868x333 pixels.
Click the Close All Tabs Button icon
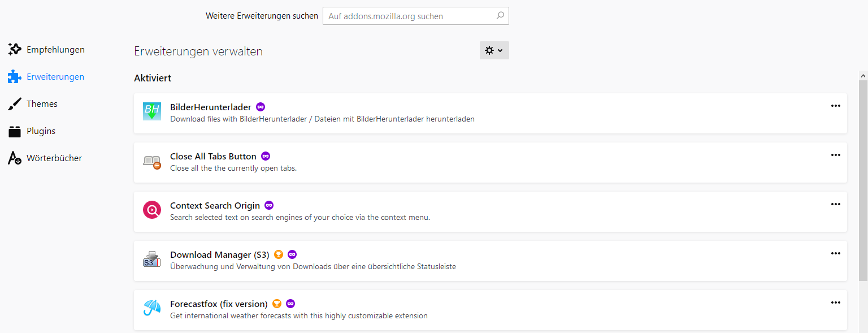[x=152, y=161]
